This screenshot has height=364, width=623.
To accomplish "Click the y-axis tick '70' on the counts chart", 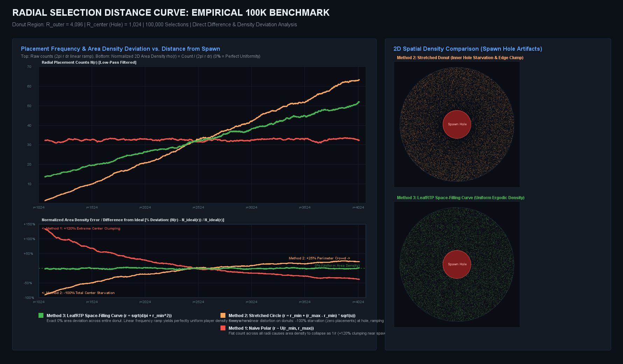I will [x=29, y=67].
